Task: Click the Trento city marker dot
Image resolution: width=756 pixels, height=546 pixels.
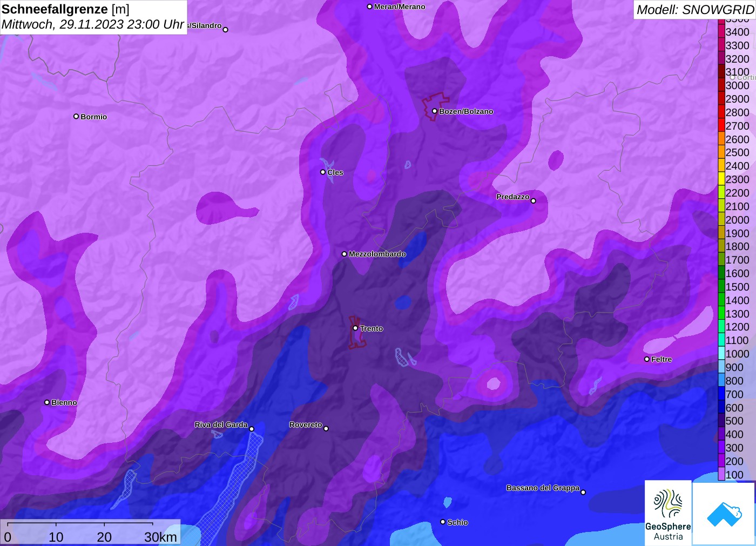Action: point(355,328)
